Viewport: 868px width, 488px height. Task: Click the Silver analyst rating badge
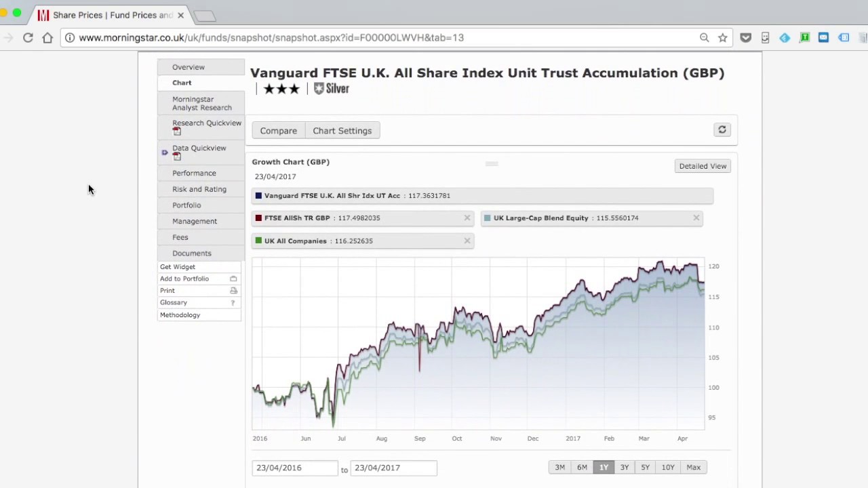pos(332,89)
